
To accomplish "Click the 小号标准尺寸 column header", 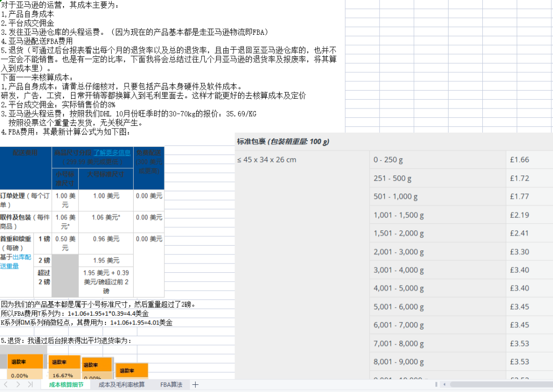I will (65, 179).
